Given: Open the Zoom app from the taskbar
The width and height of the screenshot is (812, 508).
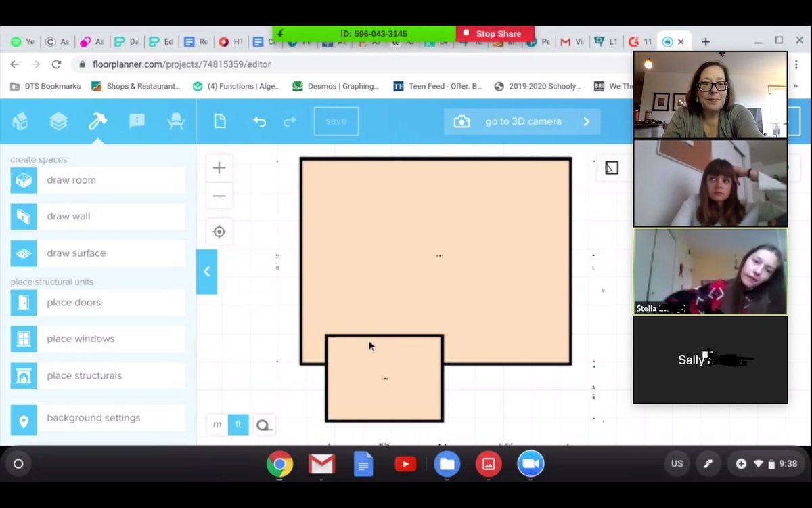Looking at the screenshot, I should pyautogui.click(x=531, y=464).
